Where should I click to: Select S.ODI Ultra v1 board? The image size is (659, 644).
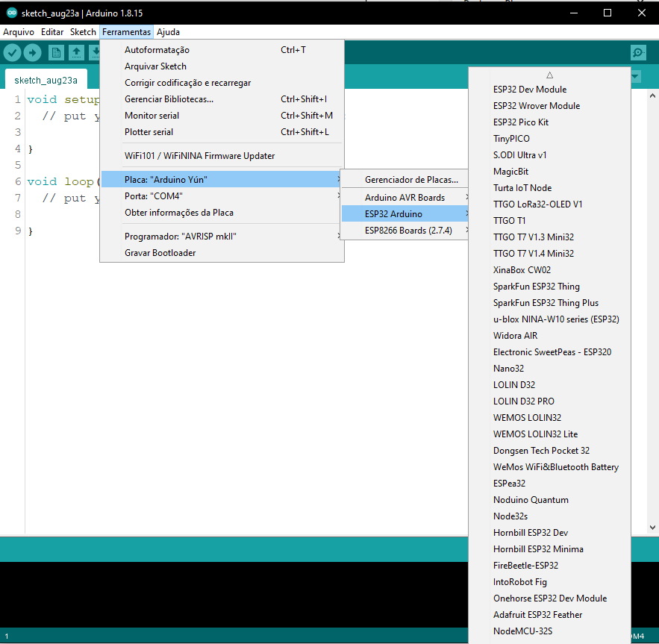point(550,155)
